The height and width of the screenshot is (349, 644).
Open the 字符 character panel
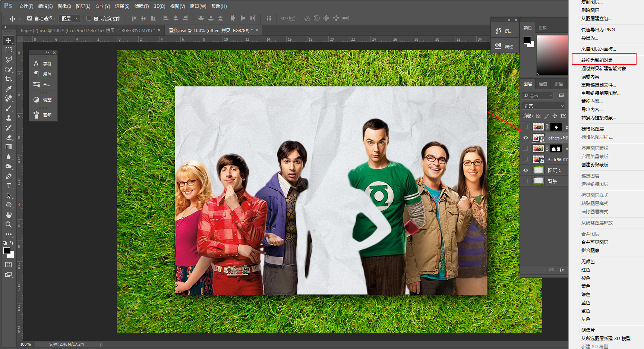[x=43, y=63]
